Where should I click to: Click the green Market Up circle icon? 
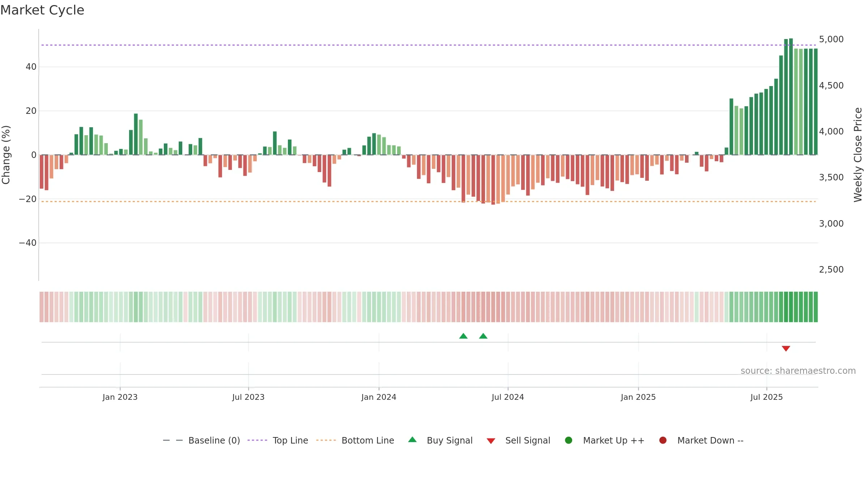pyautogui.click(x=569, y=440)
